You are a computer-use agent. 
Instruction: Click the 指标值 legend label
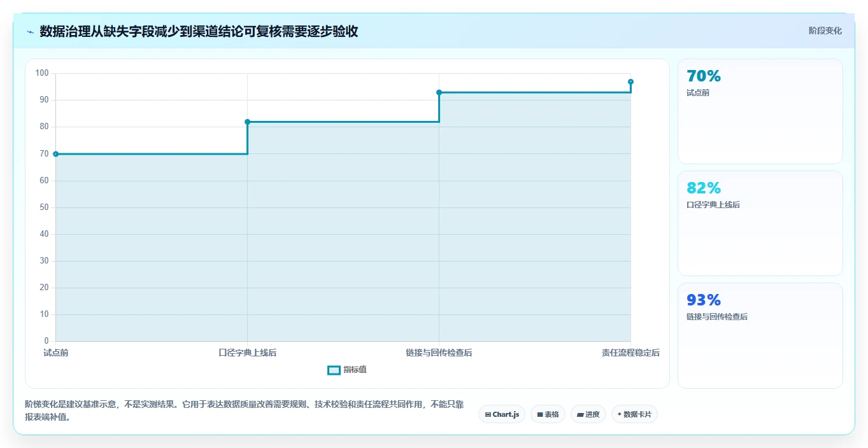pyautogui.click(x=355, y=370)
